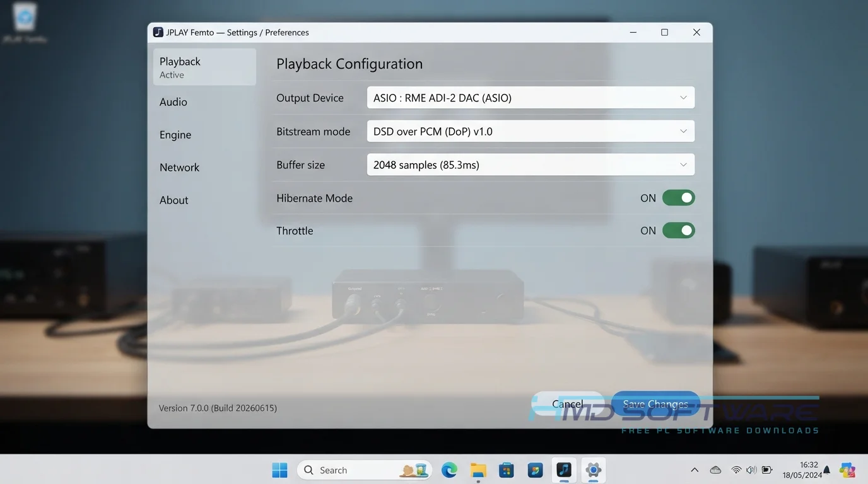Turn off the Hibernate Mode switch
Viewport: 868px width, 484px height.
[679, 198]
